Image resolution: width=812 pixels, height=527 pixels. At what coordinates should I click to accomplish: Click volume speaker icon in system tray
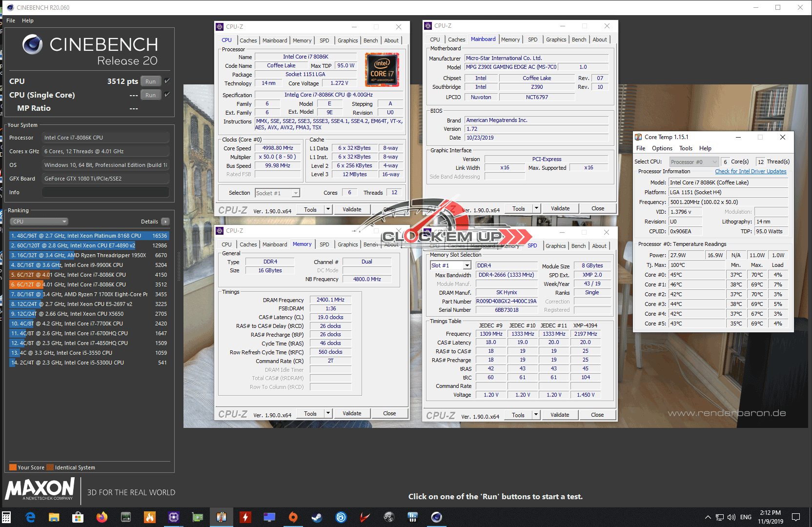click(731, 517)
